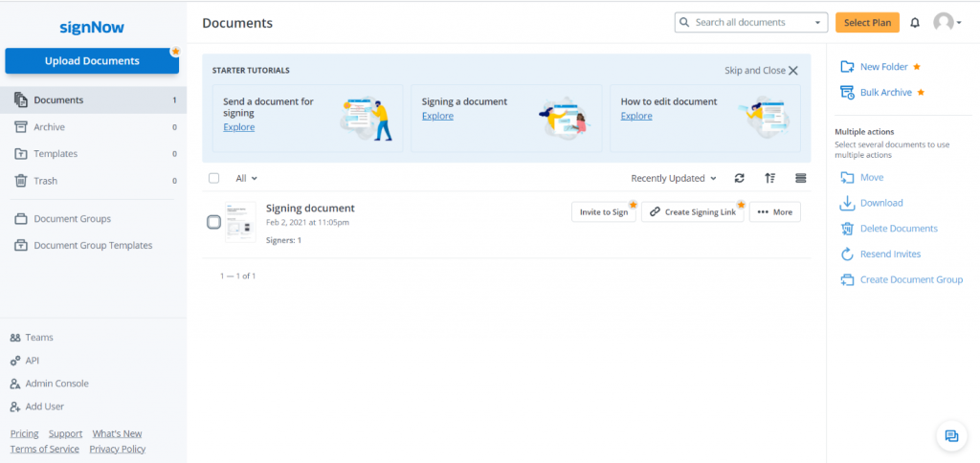Open the Terms of Service link

[x=44, y=450]
